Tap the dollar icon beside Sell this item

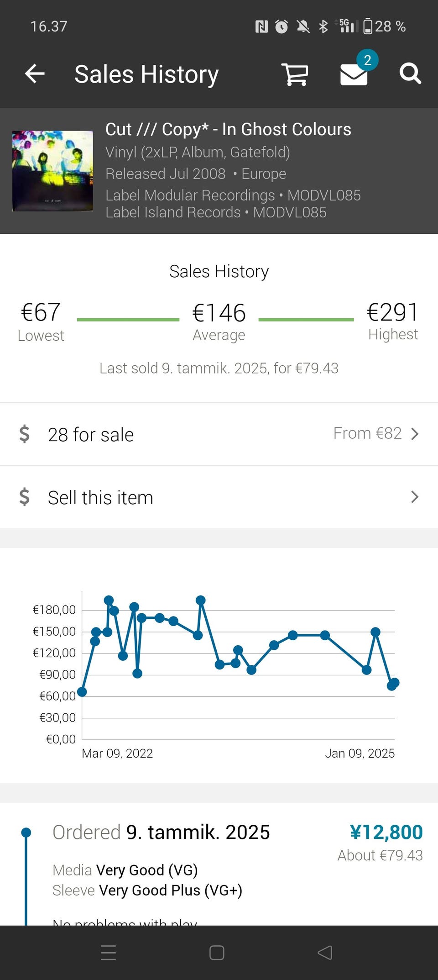click(x=25, y=497)
